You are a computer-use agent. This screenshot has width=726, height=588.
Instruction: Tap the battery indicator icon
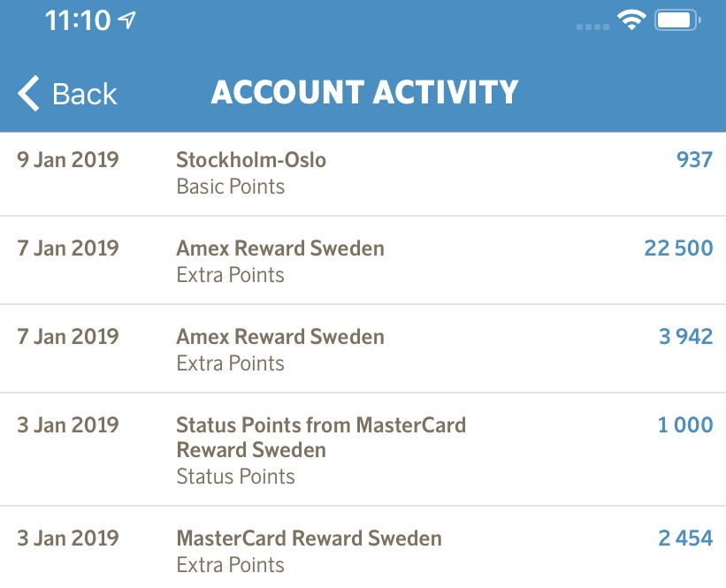tap(678, 20)
